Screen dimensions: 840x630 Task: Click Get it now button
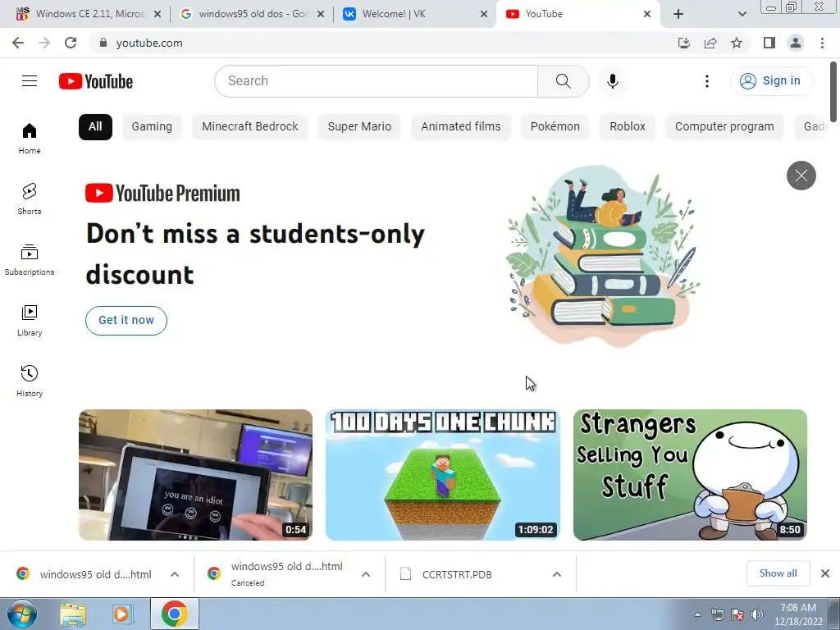pos(126,321)
